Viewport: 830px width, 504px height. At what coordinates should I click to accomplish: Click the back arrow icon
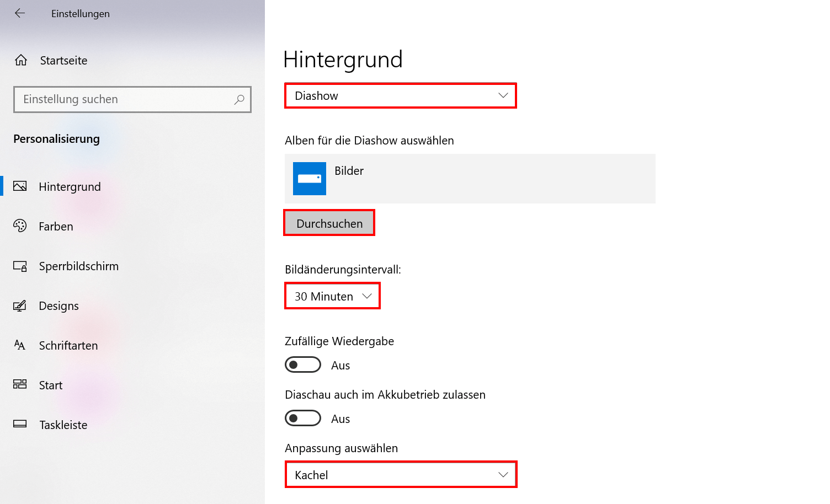(20, 13)
